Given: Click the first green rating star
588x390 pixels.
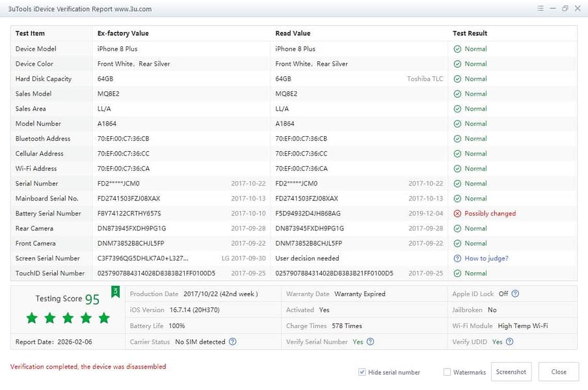Looking at the screenshot, I should click(32, 318).
